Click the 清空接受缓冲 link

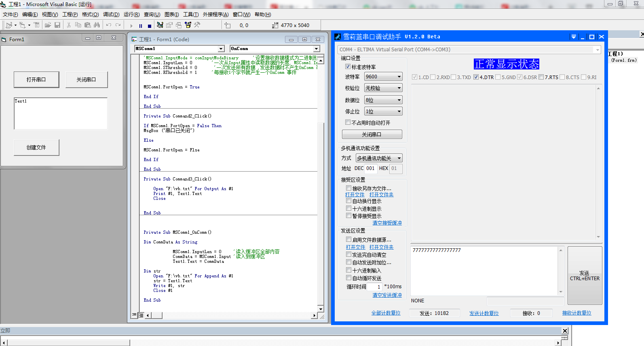pos(387,223)
